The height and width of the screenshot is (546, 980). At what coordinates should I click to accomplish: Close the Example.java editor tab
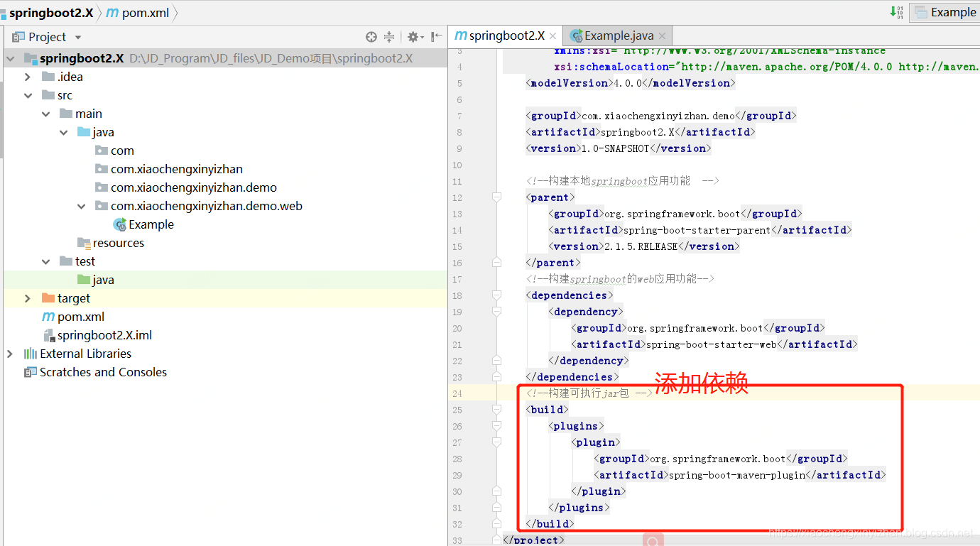click(x=662, y=36)
